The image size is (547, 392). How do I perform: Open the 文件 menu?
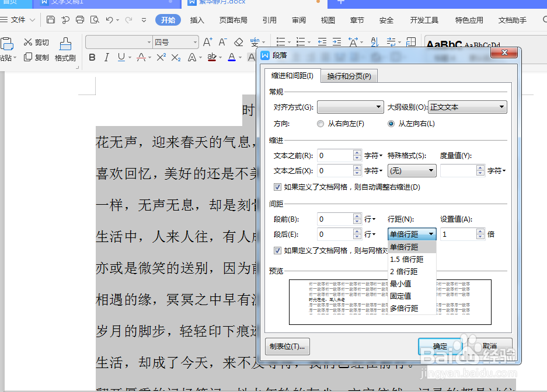point(18,20)
